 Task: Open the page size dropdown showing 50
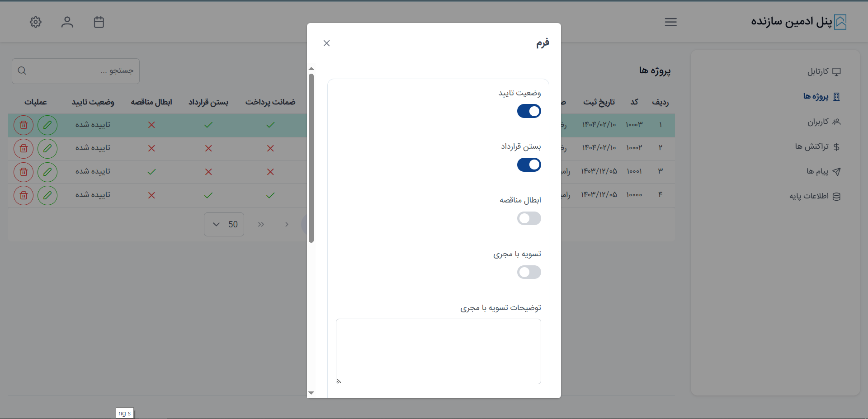pos(224,225)
